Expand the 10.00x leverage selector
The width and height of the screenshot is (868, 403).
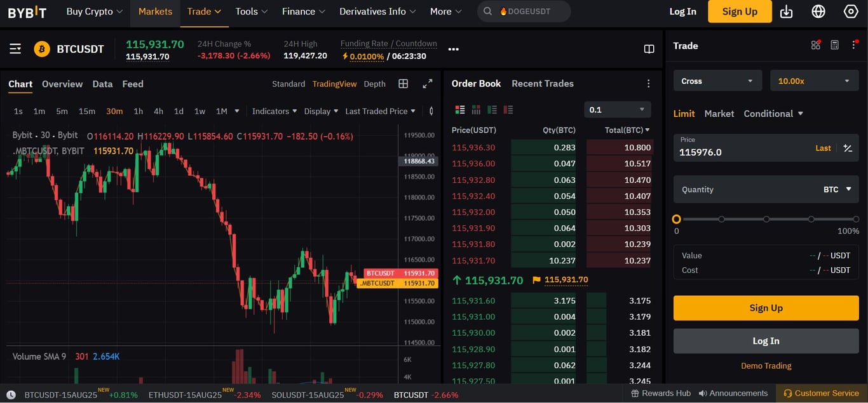tap(814, 81)
